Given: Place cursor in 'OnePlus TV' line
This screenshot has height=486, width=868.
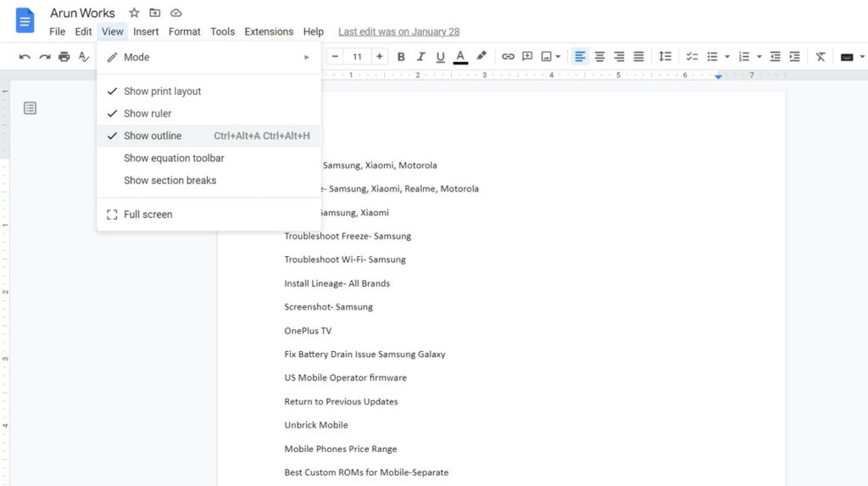Looking at the screenshot, I should 308,331.
